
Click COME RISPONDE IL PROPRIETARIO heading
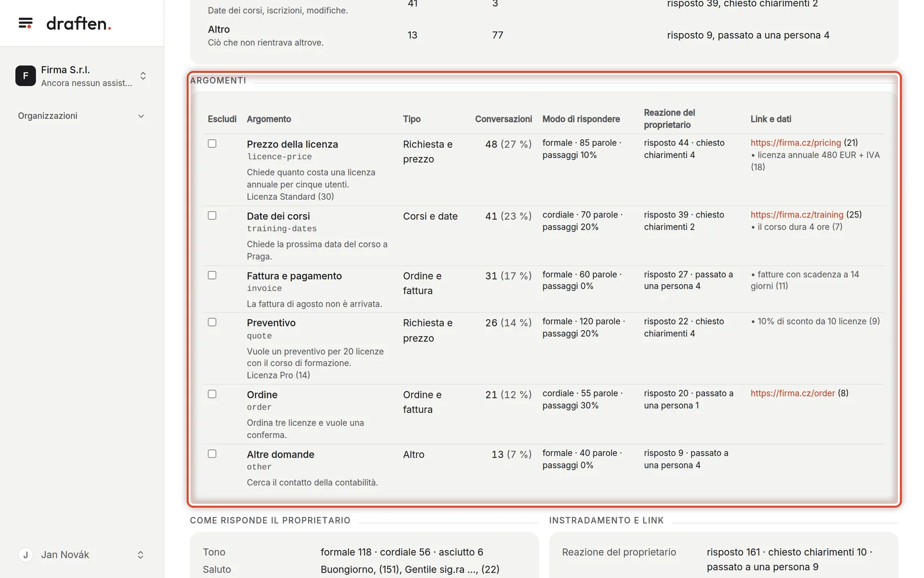point(270,520)
